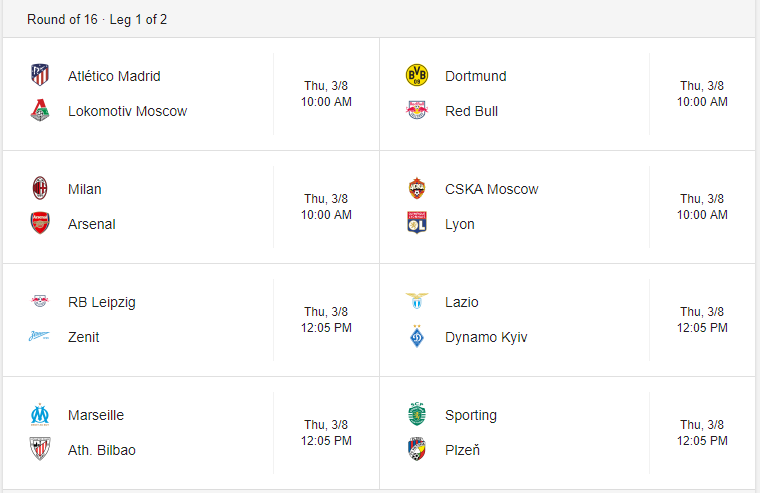Select the Plzeň team name
Screen dimensions: 760x493
pos(462,450)
